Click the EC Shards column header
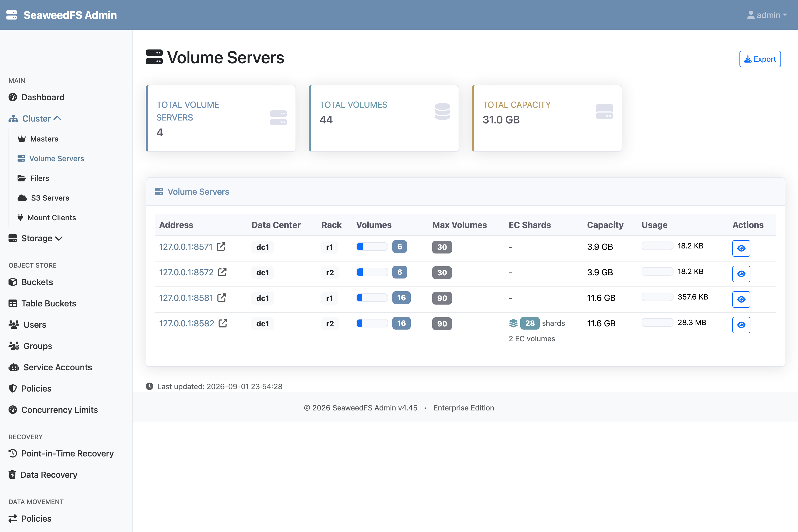 coord(530,225)
